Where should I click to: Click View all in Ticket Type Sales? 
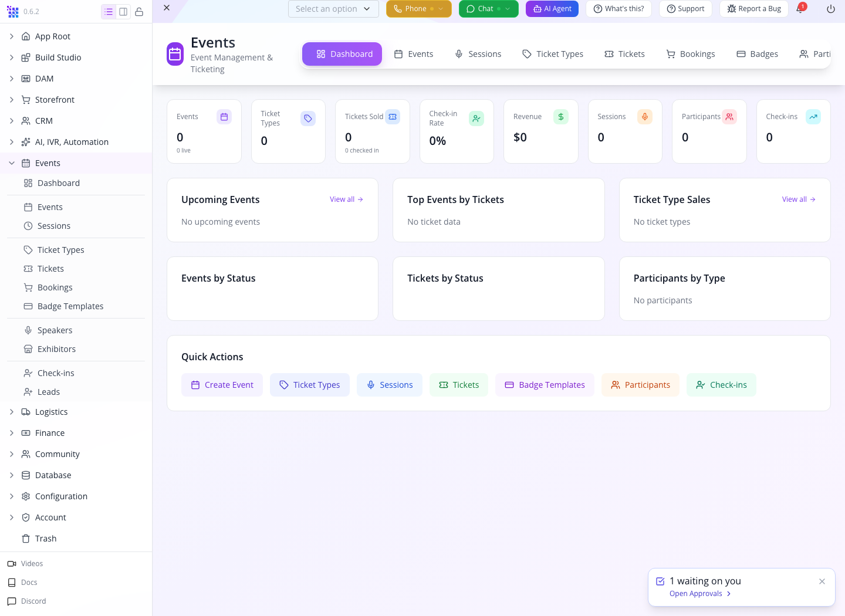tap(799, 199)
